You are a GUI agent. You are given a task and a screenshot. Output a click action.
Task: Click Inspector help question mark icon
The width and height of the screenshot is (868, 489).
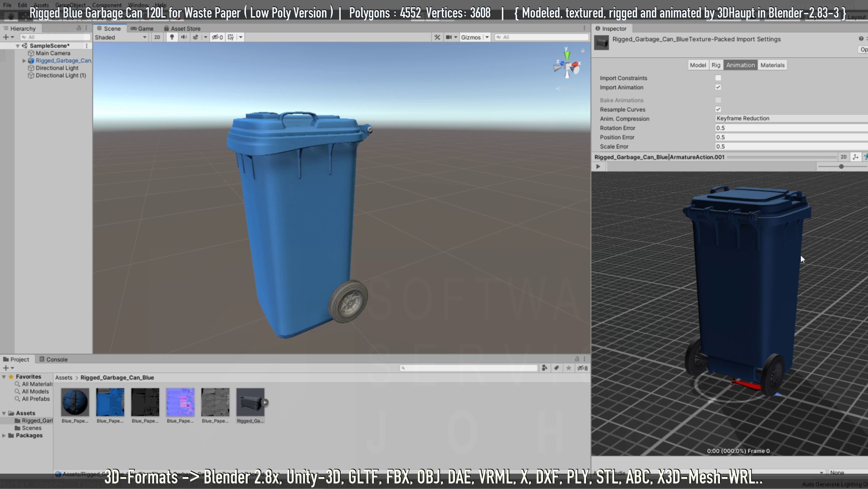(861, 39)
